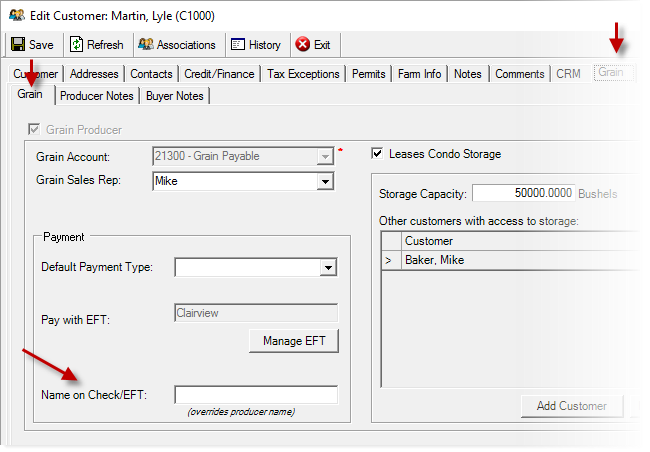Screen dimensions: 650x452
Task: Click the History window icon
Action: [238, 44]
